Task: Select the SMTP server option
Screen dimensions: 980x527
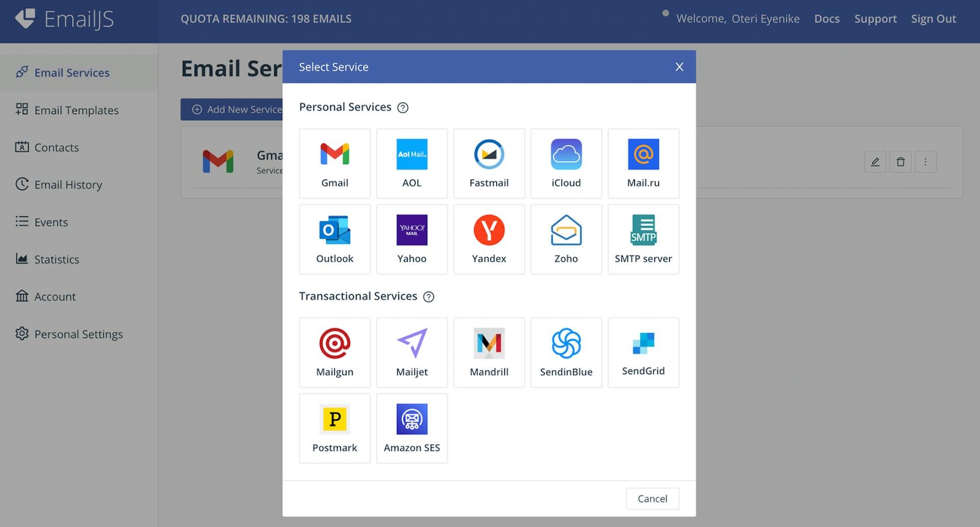Action: 643,239
